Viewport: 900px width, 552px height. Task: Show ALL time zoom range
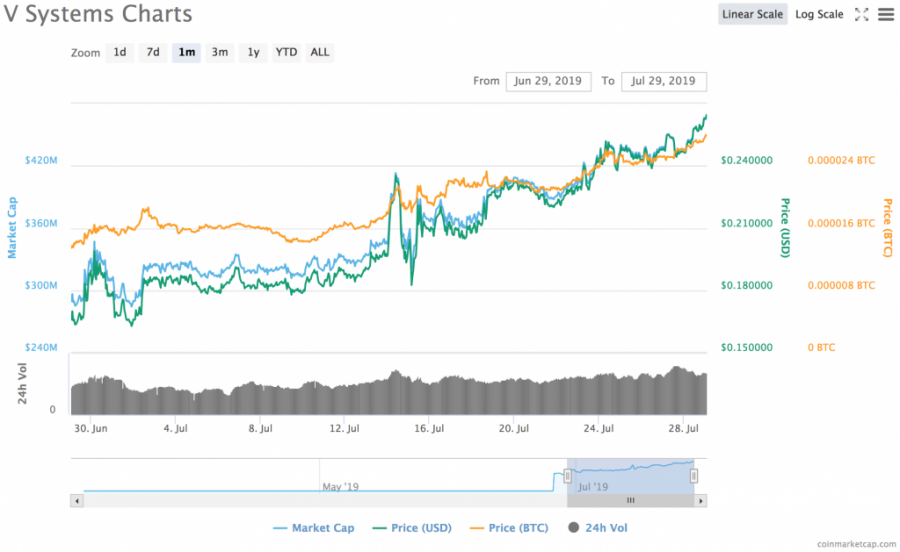pyautogui.click(x=320, y=52)
